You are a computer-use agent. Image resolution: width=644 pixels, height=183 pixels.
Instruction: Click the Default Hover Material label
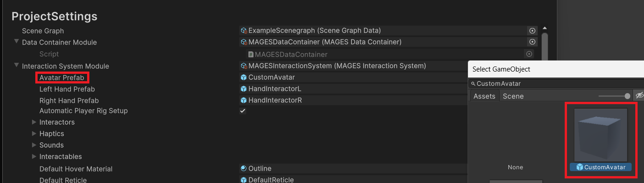[76, 169]
